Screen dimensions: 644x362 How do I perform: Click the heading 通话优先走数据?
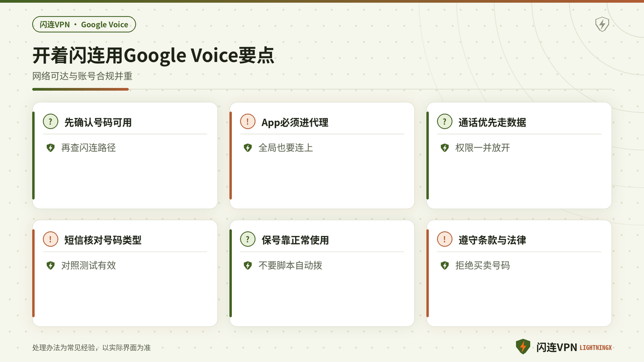(492, 122)
